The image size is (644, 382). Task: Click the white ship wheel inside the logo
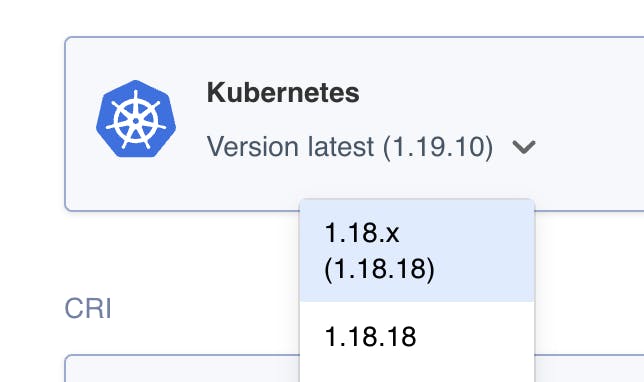tap(136, 120)
